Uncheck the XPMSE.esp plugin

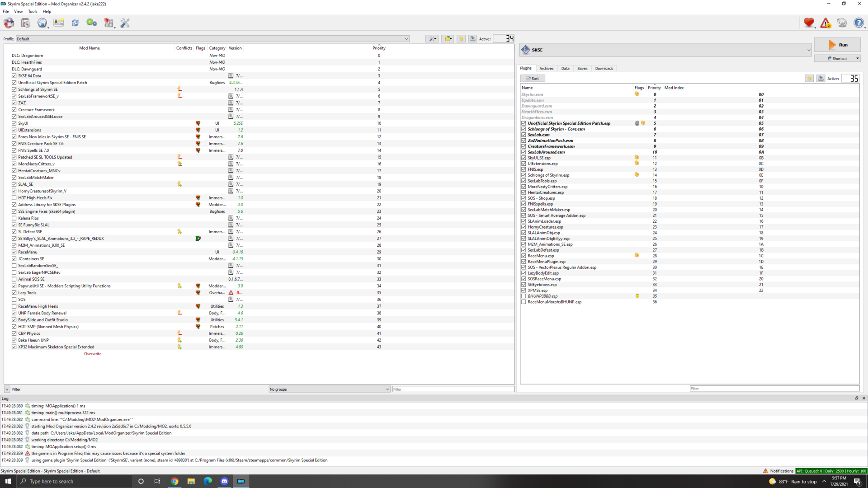(x=524, y=291)
